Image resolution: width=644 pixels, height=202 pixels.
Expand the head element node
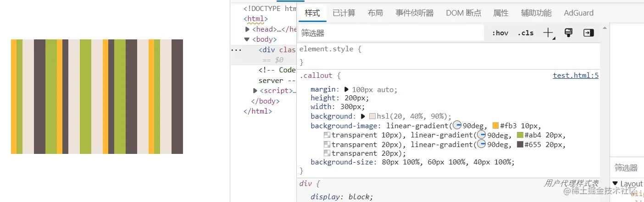tap(248, 29)
